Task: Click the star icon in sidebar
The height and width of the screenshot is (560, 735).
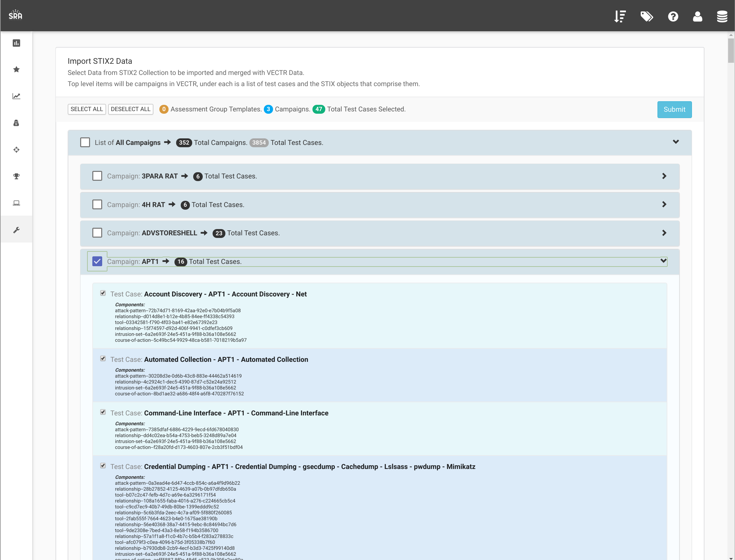Action: [x=16, y=69]
